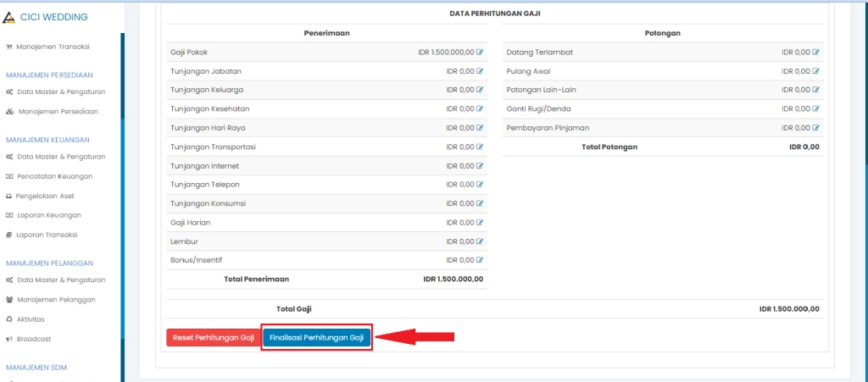Click edit icon for Tunjangan Transportasi
This screenshot has width=868, height=382.
(480, 147)
